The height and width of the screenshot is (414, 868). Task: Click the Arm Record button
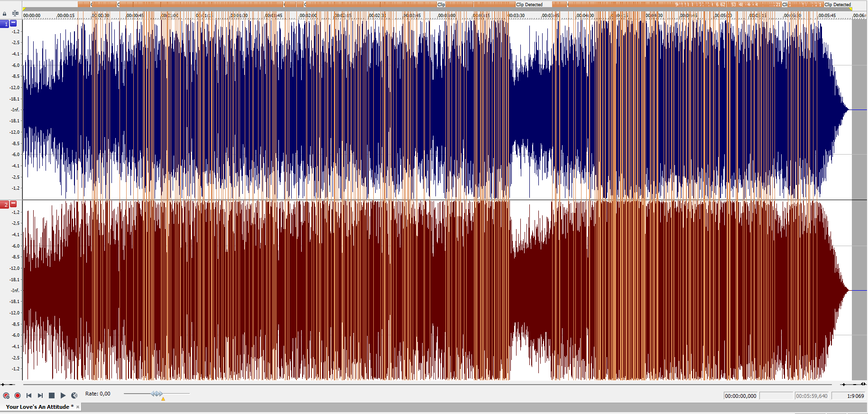pyautogui.click(x=6, y=396)
